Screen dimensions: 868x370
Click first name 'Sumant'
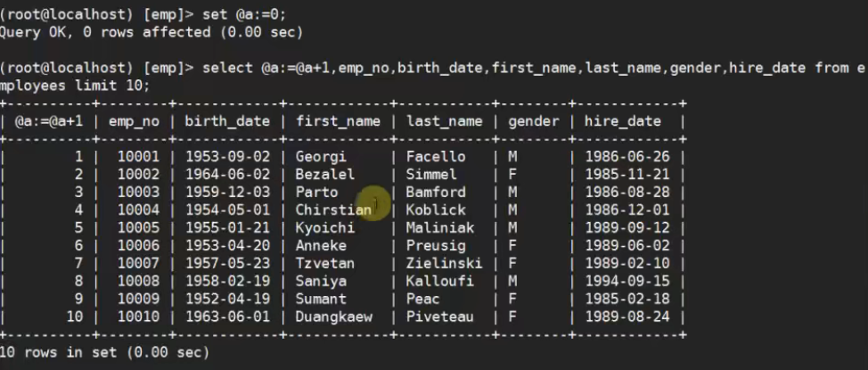[x=321, y=299]
